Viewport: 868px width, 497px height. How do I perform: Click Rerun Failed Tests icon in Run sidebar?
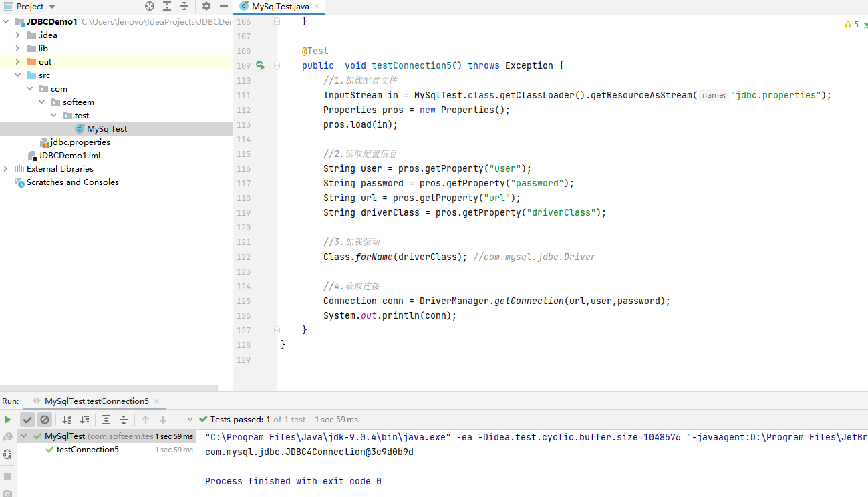(7, 437)
